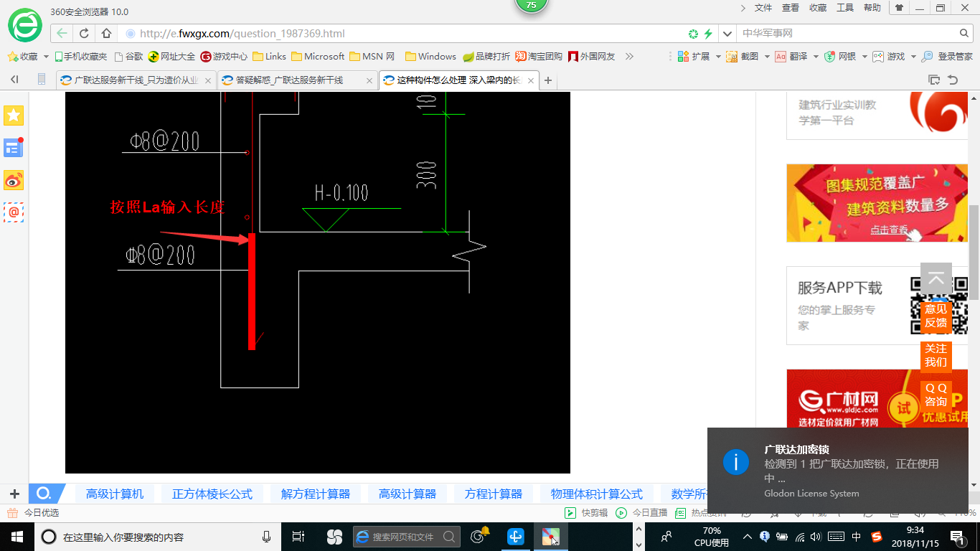This screenshot has height=551, width=980.
Task: Click the QQ咨询 button
Action: (x=936, y=395)
